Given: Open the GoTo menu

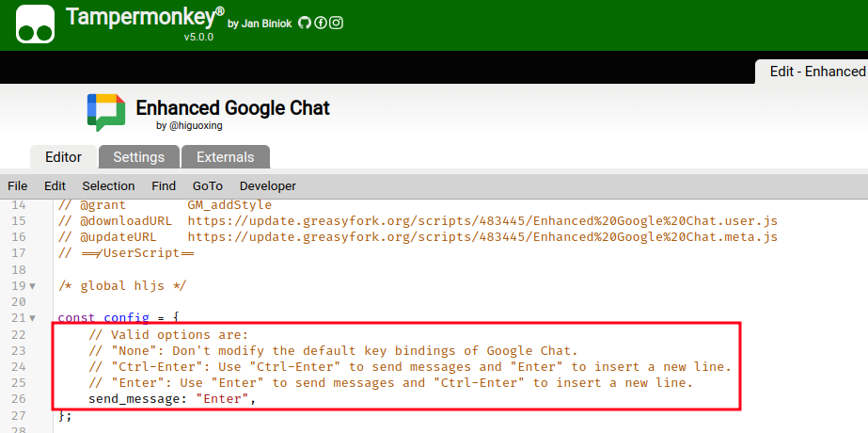Looking at the screenshot, I should (208, 185).
